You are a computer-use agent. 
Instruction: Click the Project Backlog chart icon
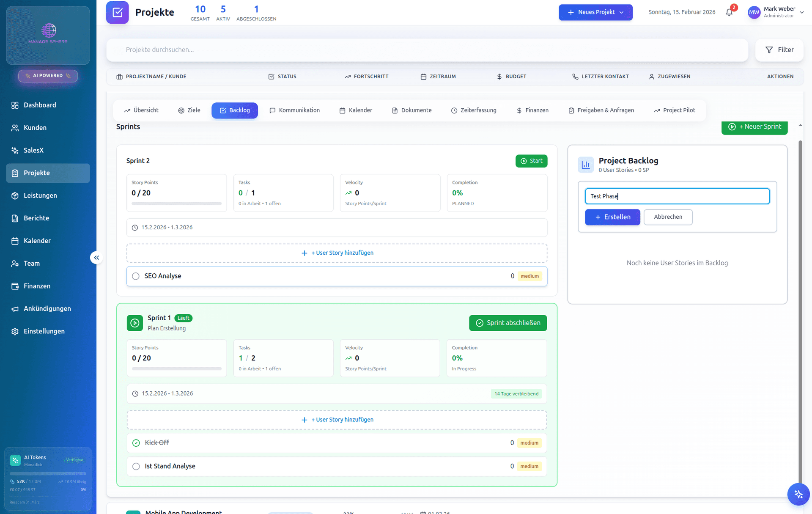click(x=586, y=165)
